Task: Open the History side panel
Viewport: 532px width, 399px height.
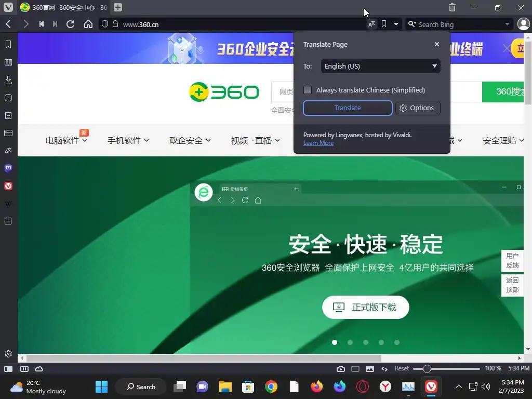Action: pos(8,98)
